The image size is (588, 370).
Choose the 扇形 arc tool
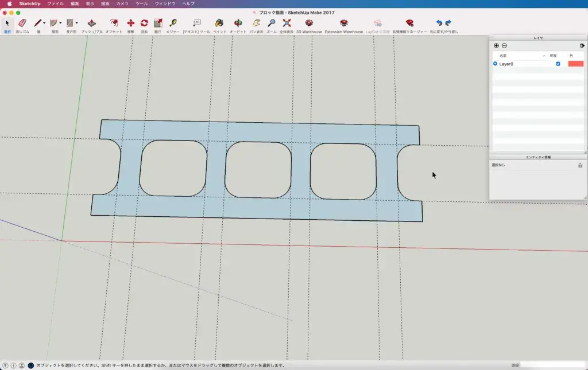coord(53,23)
